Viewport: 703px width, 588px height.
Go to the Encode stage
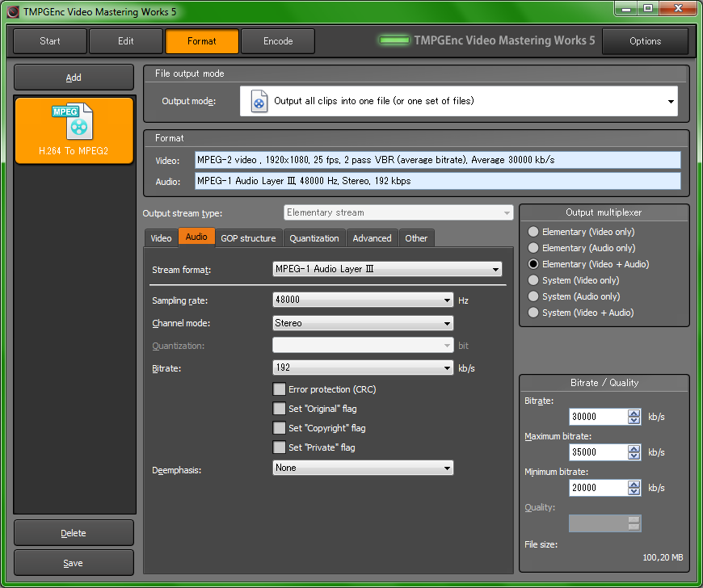278,41
